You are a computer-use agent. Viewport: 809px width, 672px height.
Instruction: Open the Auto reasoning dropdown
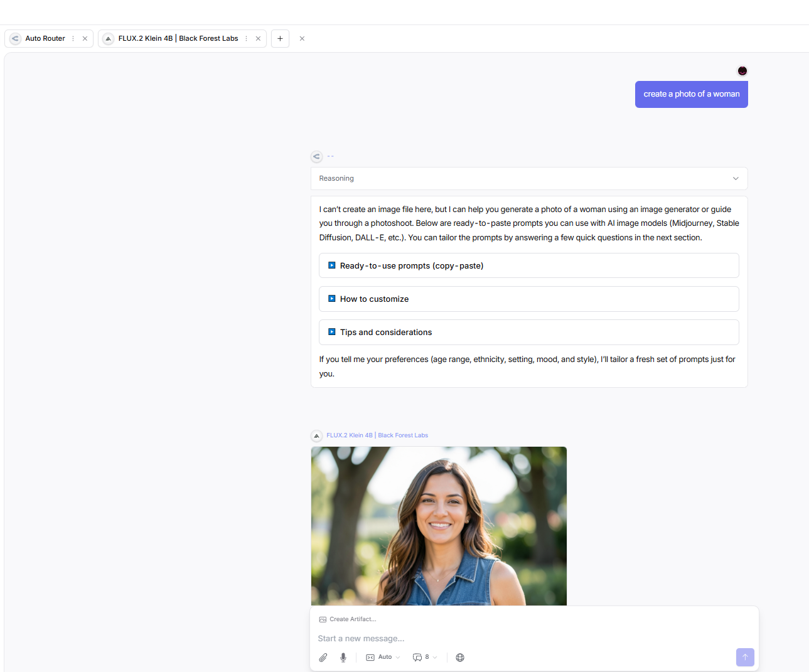(383, 658)
